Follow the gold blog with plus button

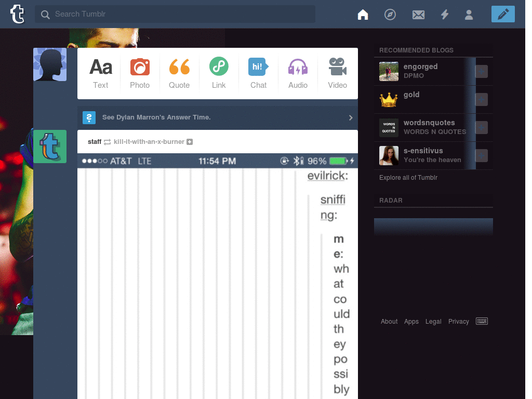tap(482, 100)
